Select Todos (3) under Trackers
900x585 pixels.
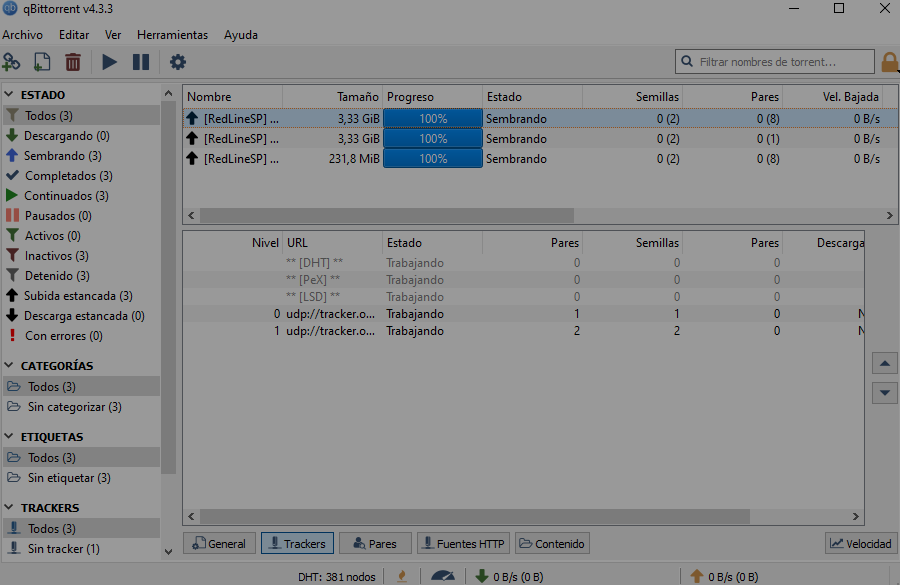click(81, 528)
